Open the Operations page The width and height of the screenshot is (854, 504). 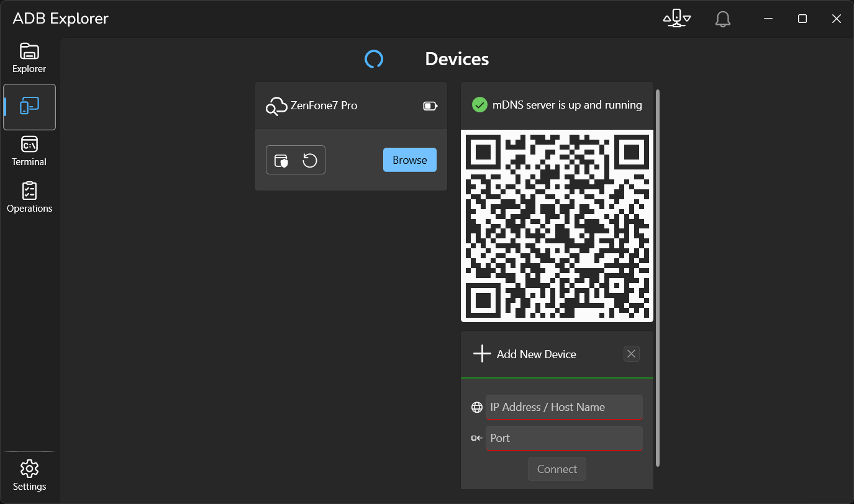(29, 198)
